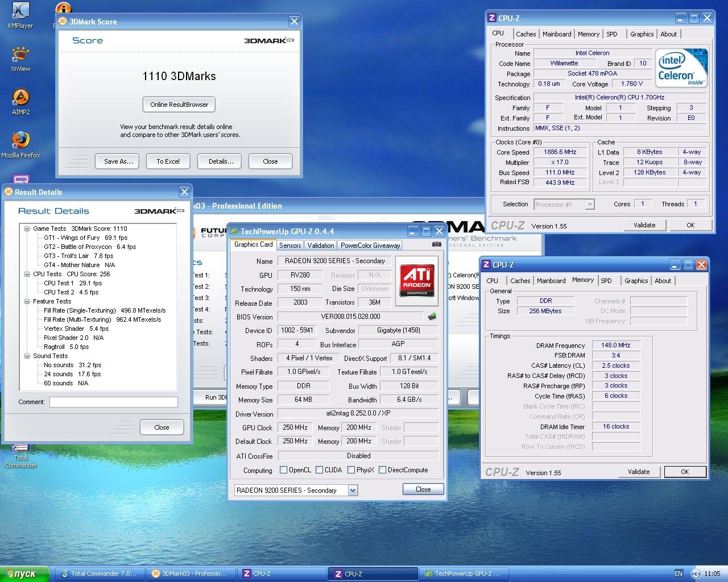Open the XnView desktop icon
This screenshot has height=582, width=728.
tap(20, 59)
